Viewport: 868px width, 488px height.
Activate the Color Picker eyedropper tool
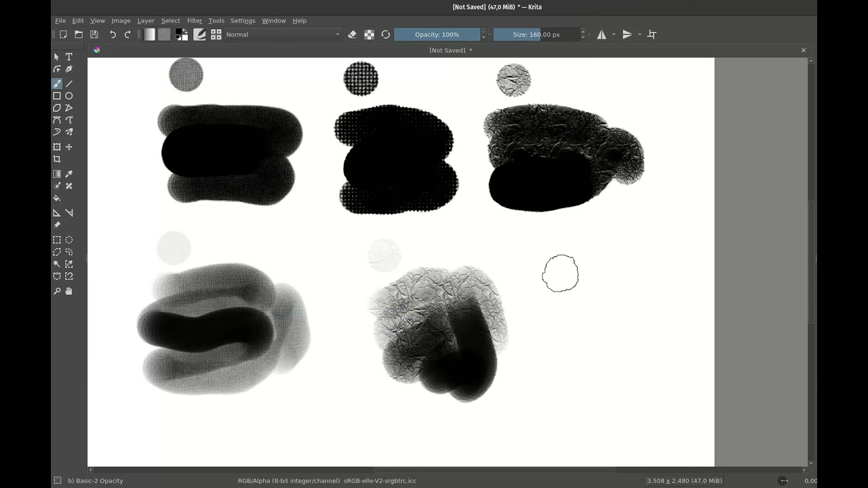coord(68,174)
